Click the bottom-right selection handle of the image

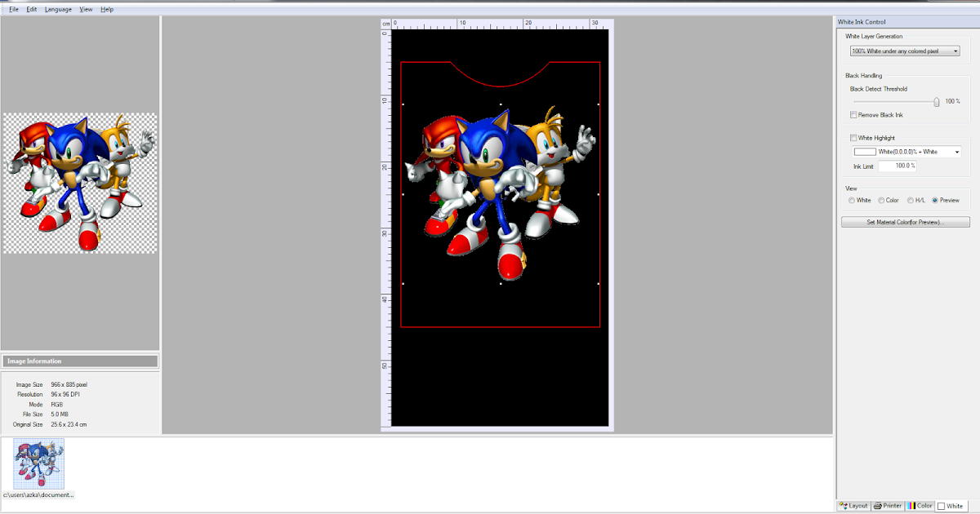coord(599,283)
